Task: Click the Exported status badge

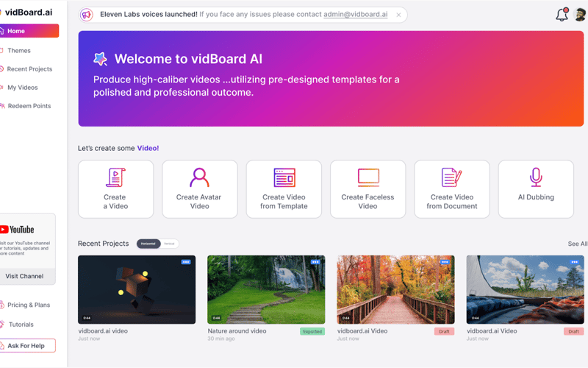Action: point(312,332)
